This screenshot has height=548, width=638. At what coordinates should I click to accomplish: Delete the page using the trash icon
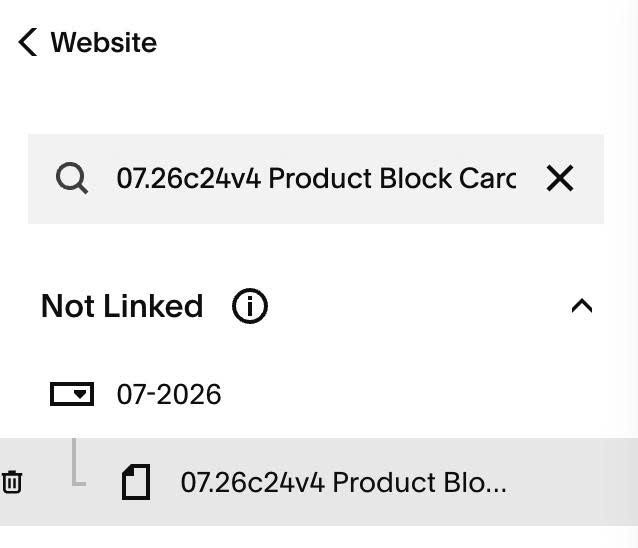pos(12,482)
